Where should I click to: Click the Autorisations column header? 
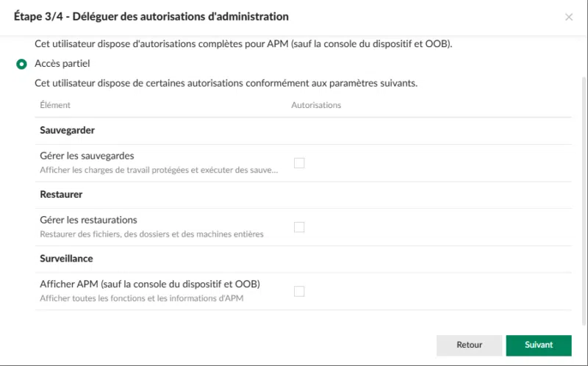[x=316, y=105]
